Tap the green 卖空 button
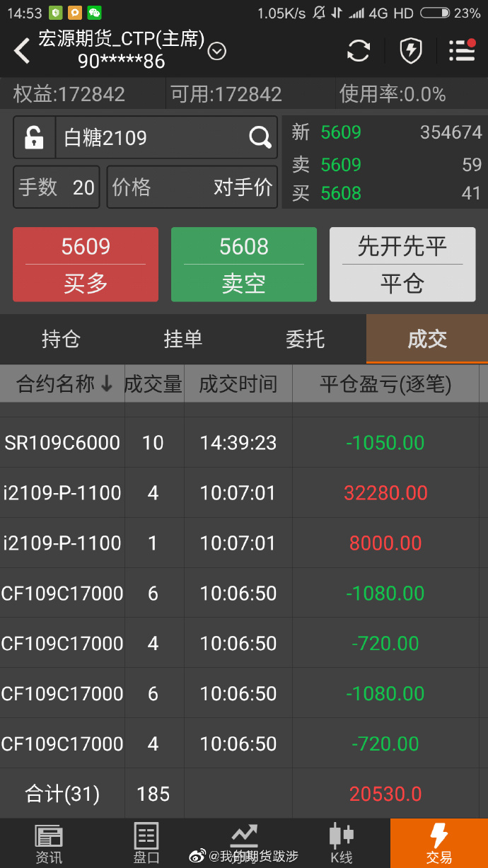Image resolution: width=488 pixels, height=868 pixels. [x=244, y=265]
